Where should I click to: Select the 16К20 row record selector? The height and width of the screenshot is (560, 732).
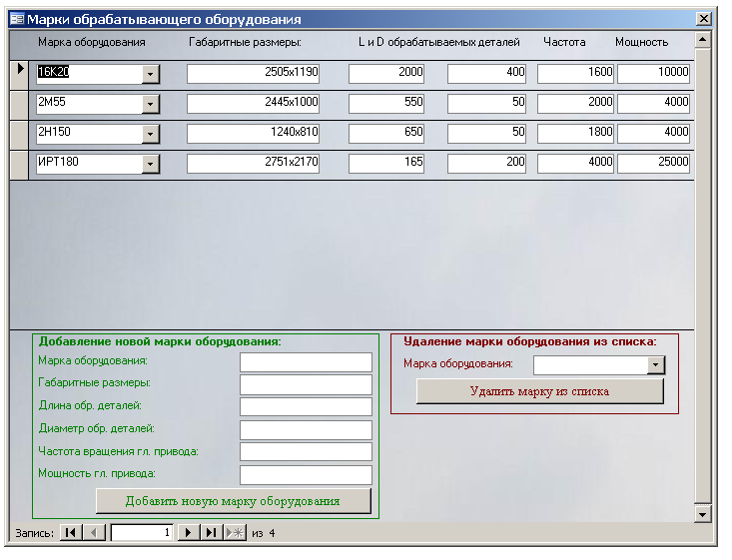point(19,75)
